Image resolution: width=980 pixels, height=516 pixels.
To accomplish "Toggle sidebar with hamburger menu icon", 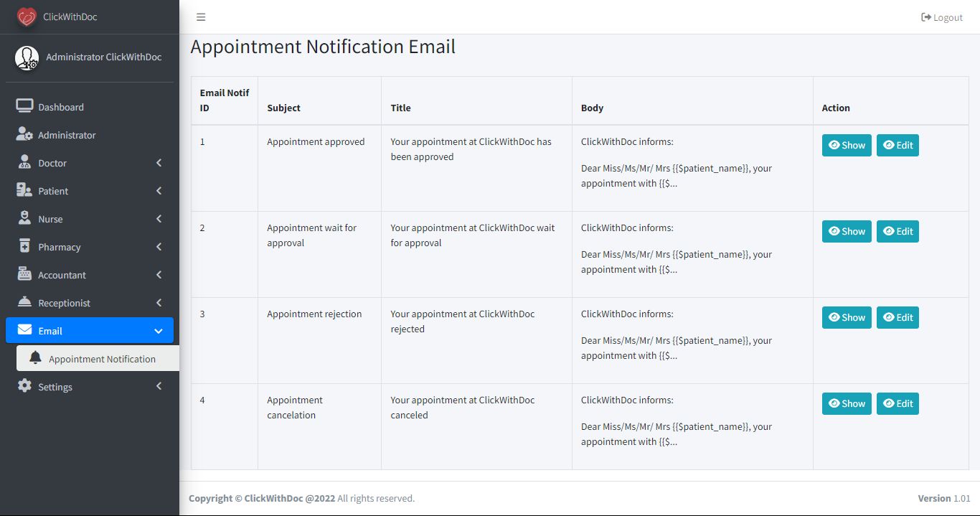I will click(201, 17).
